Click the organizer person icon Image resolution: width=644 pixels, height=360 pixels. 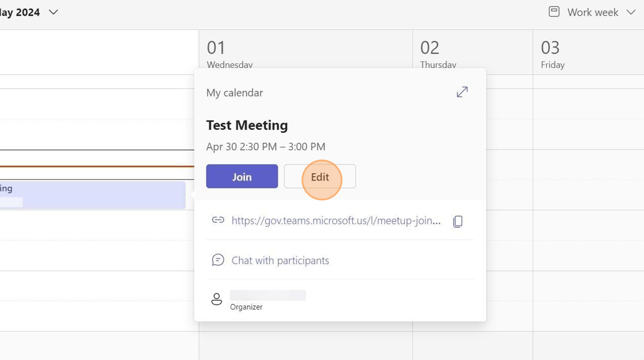217,299
